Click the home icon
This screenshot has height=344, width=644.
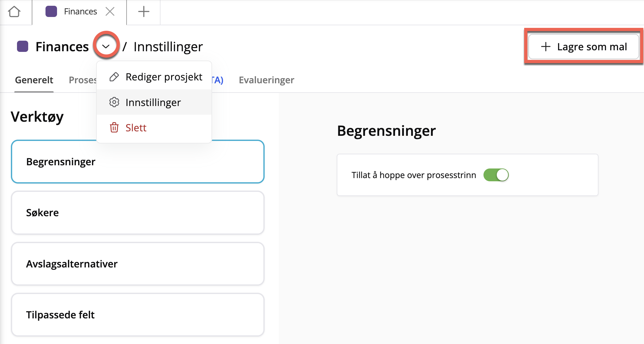coord(14,12)
